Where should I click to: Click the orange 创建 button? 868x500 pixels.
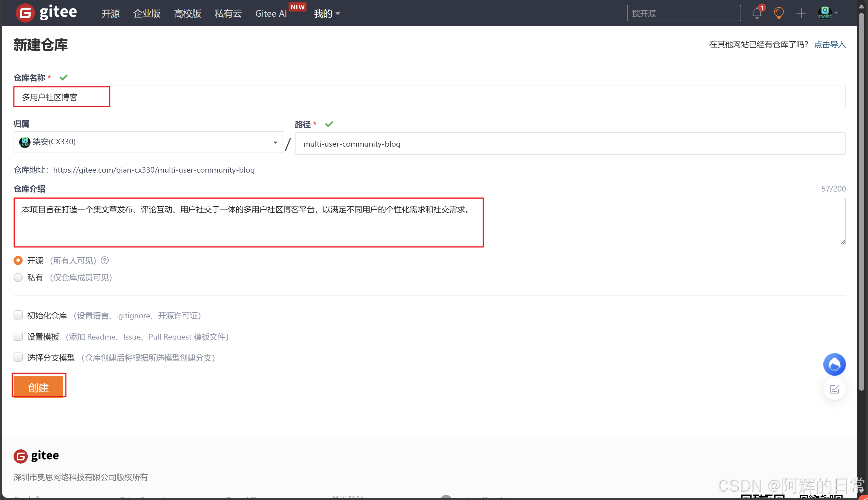(x=38, y=387)
